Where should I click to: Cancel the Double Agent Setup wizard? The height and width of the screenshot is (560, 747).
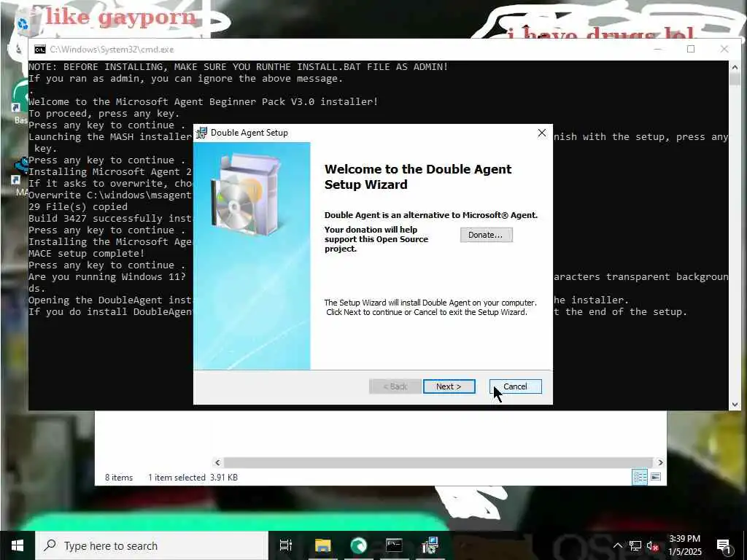click(x=515, y=386)
